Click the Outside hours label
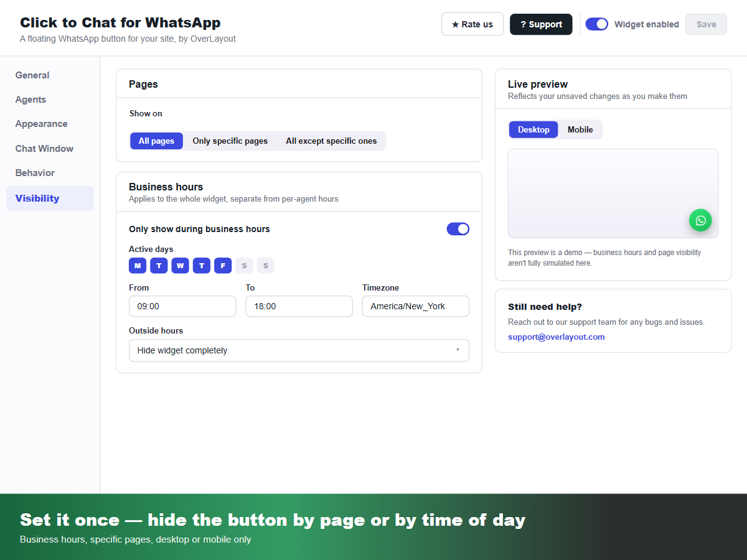The image size is (747, 560). point(156,331)
